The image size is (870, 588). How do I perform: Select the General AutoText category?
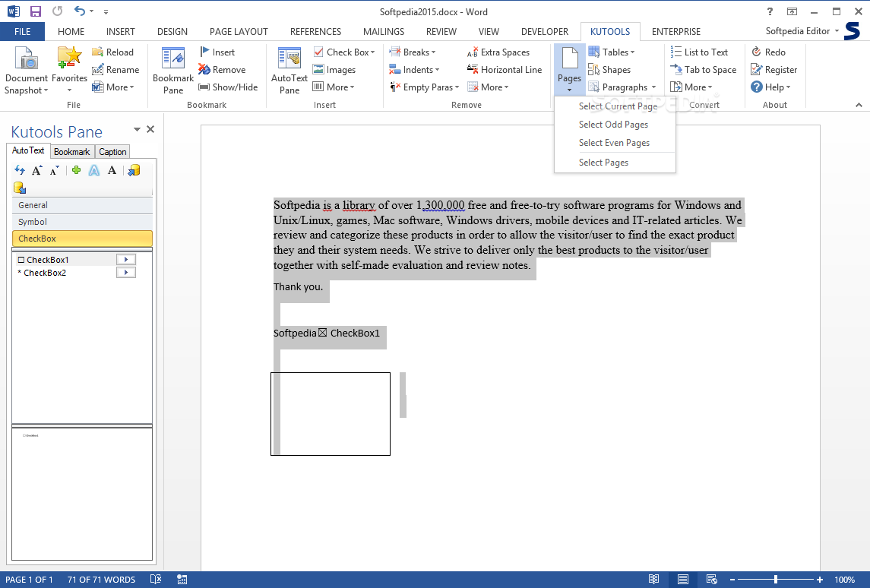82,205
